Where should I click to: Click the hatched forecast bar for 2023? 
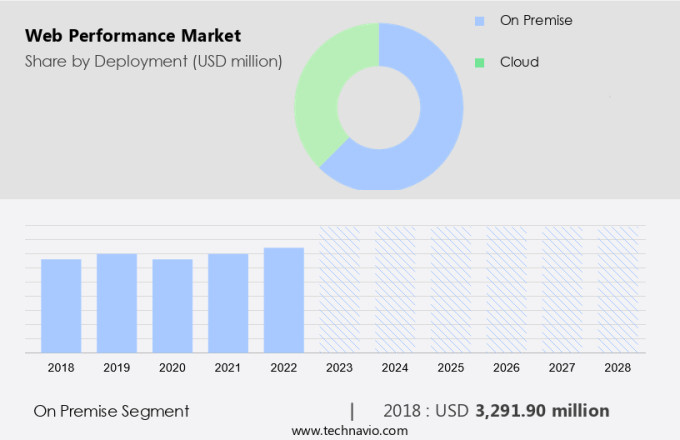pyautogui.click(x=339, y=288)
